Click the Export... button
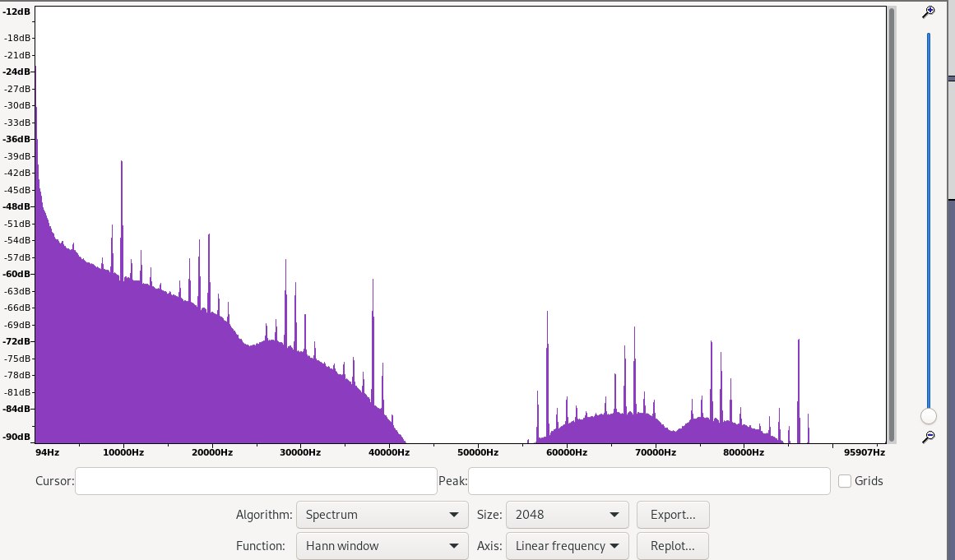 tap(673, 515)
